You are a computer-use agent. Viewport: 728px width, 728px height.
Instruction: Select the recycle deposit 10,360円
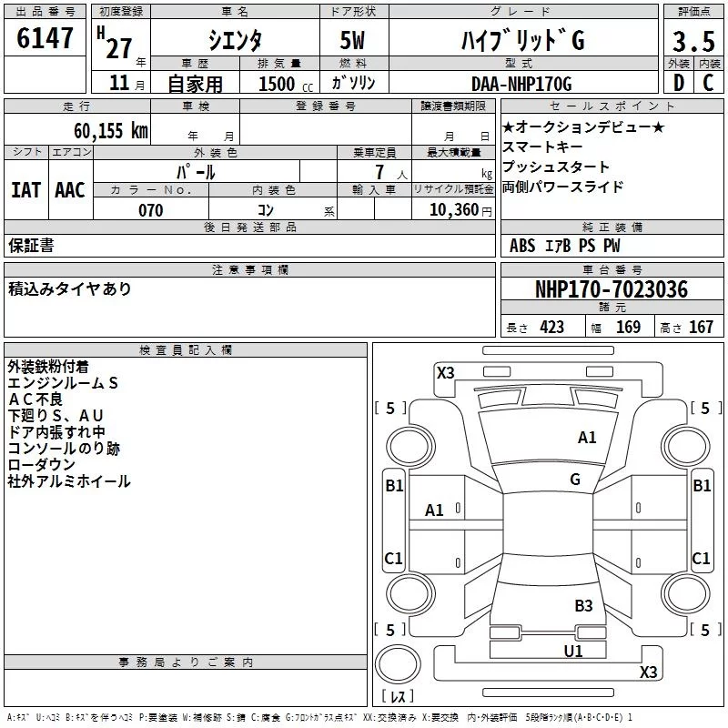[460, 210]
